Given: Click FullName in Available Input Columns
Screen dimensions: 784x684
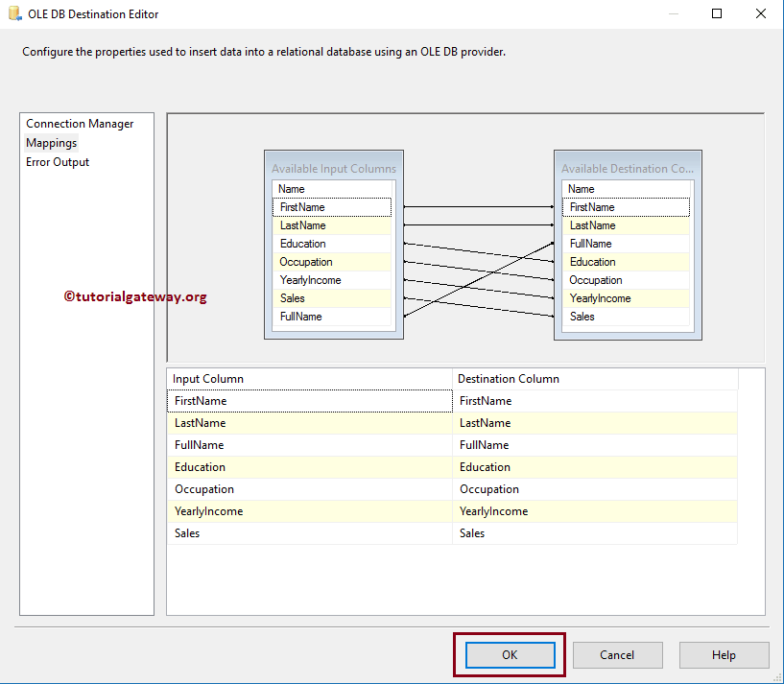Looking at the screenshot, I should [331, 316].
